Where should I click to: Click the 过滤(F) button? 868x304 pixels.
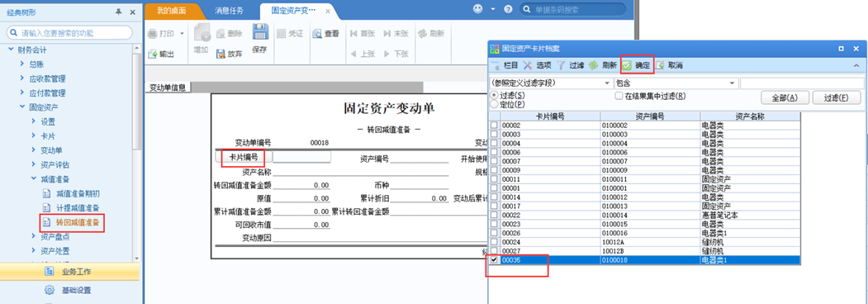point(836,98)
